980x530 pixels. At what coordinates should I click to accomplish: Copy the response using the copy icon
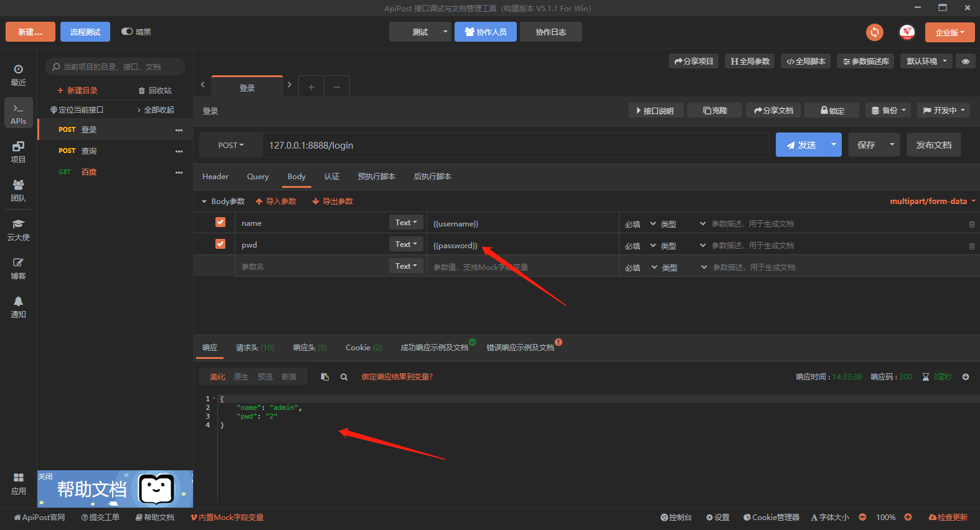(324, 377)
